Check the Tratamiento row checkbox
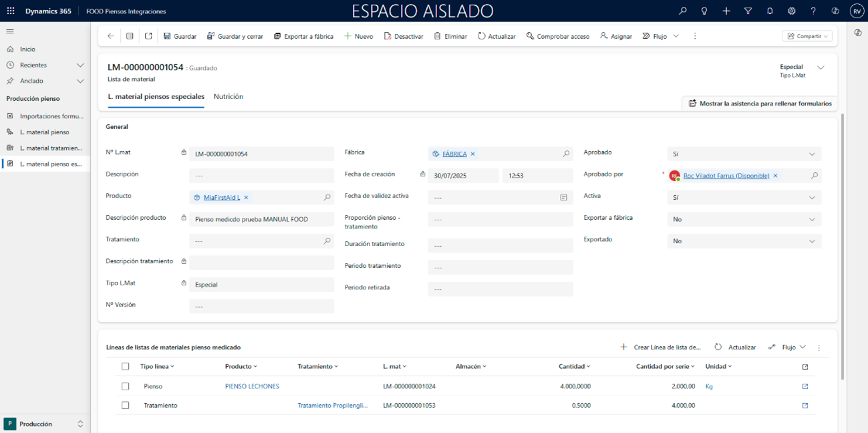 click(125, 406)
